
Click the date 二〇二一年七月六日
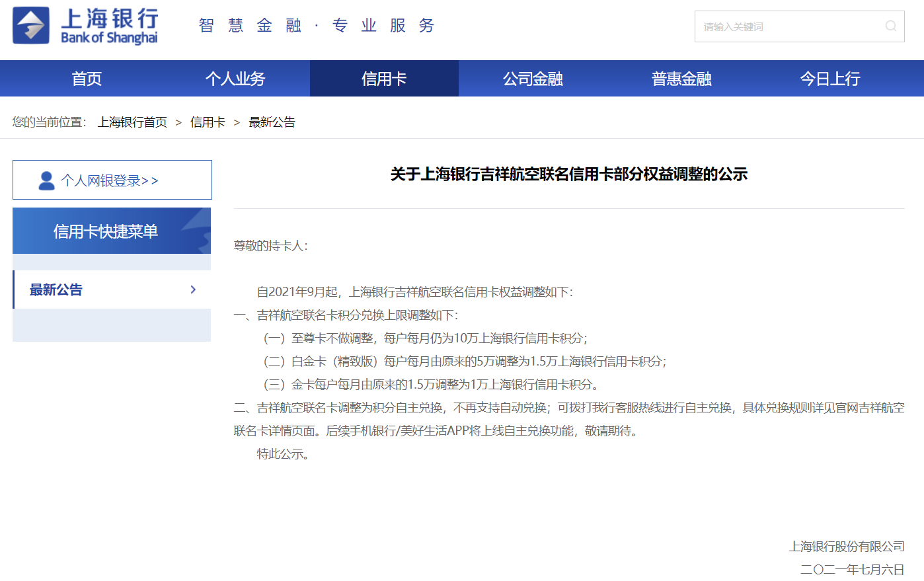coord(853,569)
